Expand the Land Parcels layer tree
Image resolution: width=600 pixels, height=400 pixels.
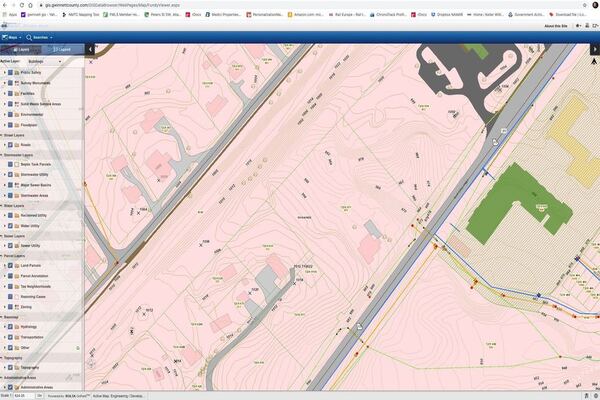[5, 266]
